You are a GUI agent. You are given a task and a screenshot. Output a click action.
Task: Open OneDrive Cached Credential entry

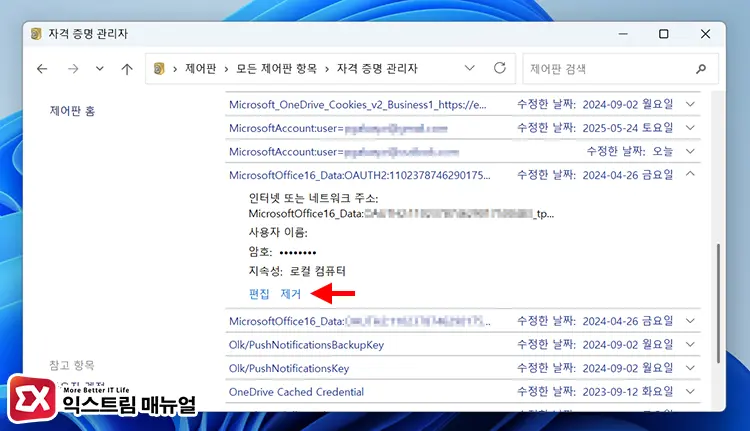pyautogui.click(x=297, y=392)
